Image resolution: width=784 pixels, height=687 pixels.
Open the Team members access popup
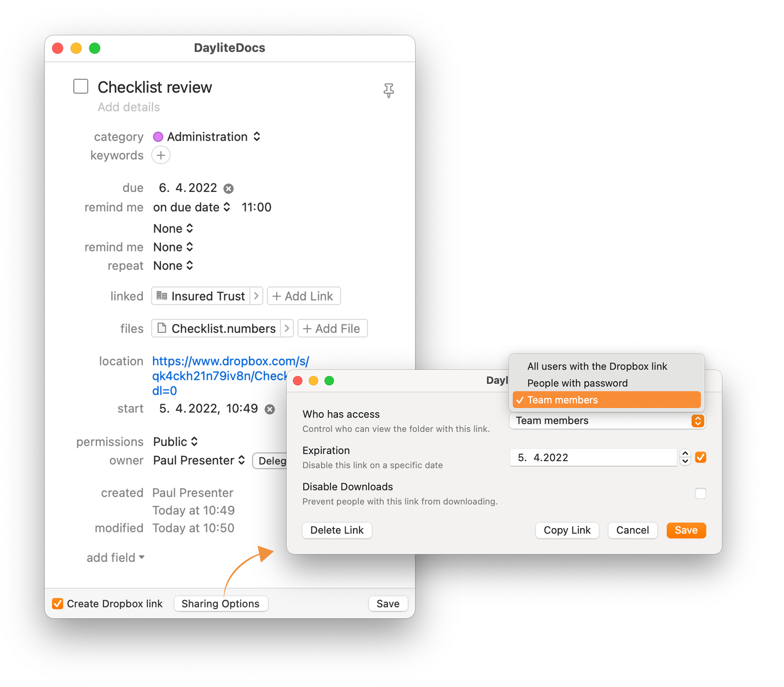pyautogui.click(x=607, y=421)
